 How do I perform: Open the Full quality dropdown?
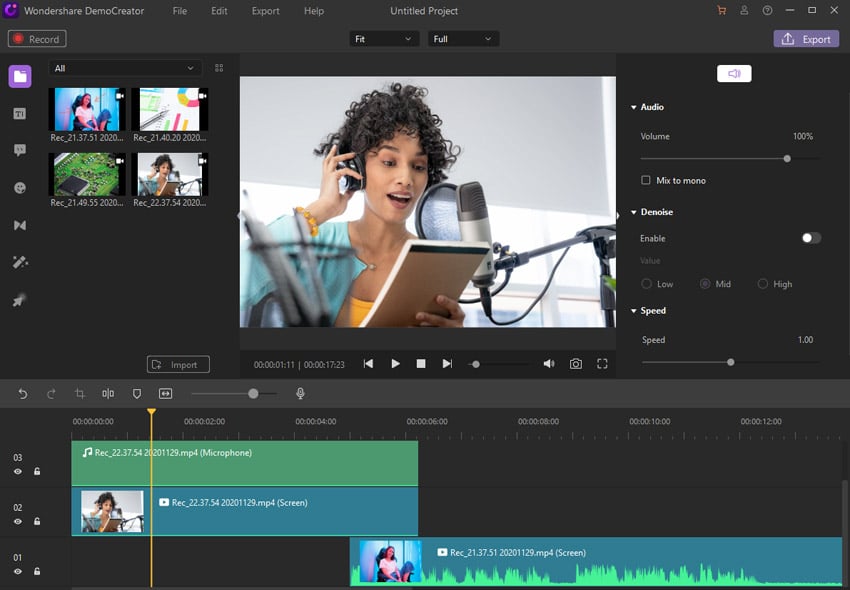coord(466,38)
